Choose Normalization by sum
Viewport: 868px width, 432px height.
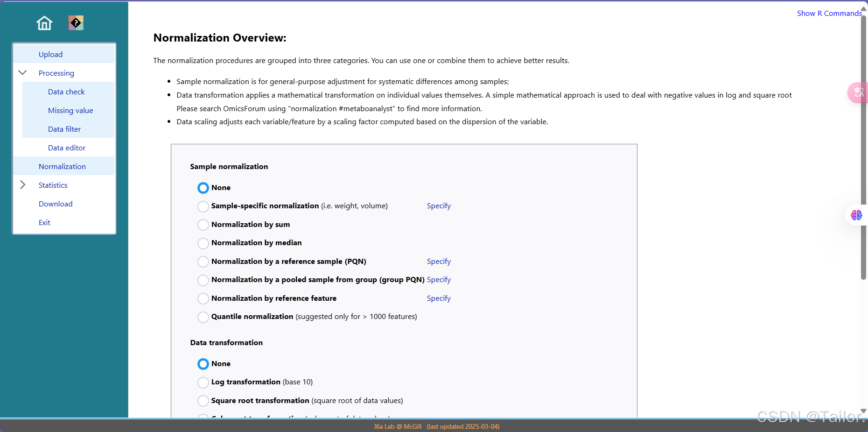click(x=203, y=225)
